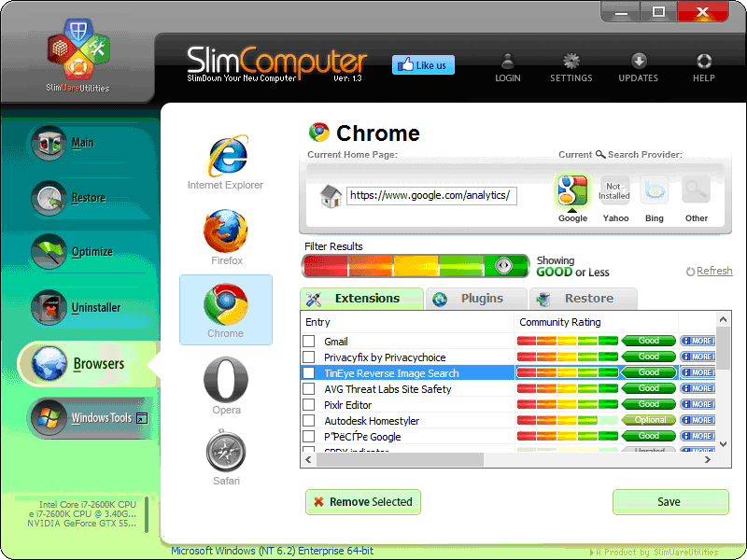This screenshot has width=747, height=560.
Task: Switch to the Restore tab
Action: [583, 299]
